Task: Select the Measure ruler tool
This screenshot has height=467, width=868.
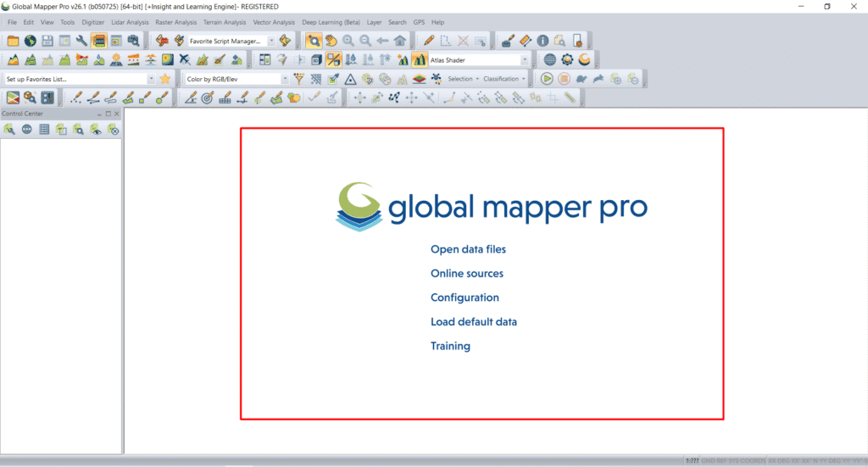Action: pos(525,41)
